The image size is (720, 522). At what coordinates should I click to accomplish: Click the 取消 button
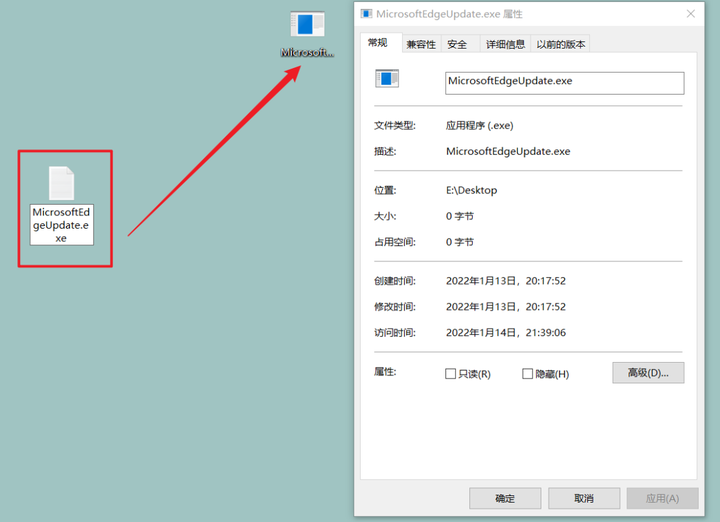pyautogui.click(x=584, y=498)
